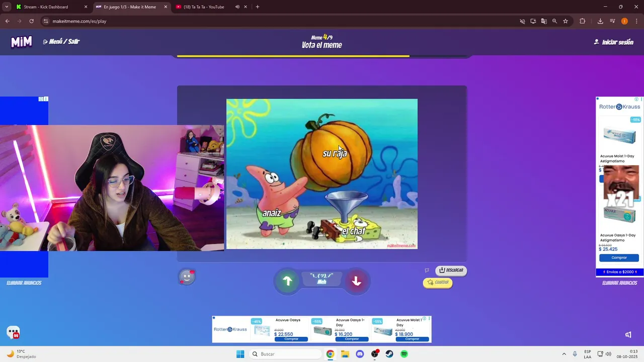Open the emoji reaction smiley button
The height and width of the screenshot is (362, 644).
[x=187, y=277]
